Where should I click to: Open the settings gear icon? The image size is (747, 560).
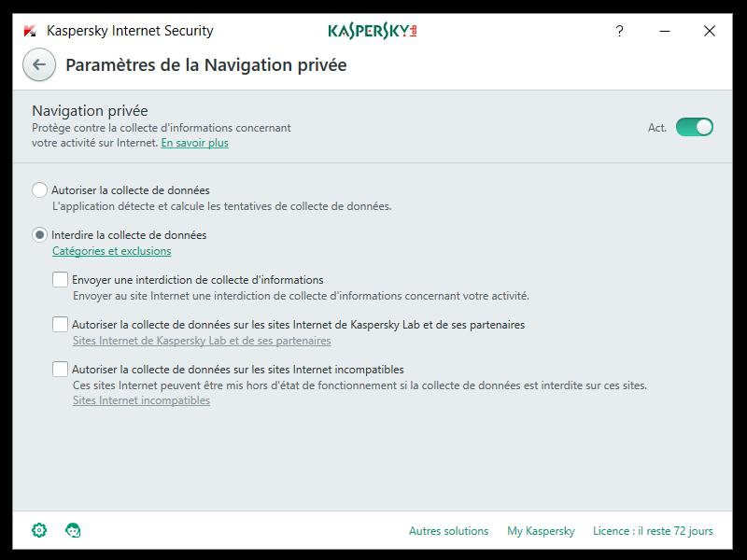(39, 530)
